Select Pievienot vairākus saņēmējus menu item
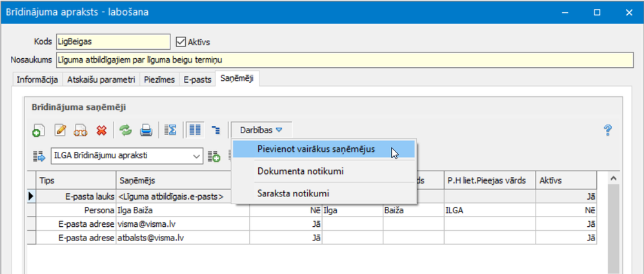Screen dimensions: 644x274 tap(316, 149)
